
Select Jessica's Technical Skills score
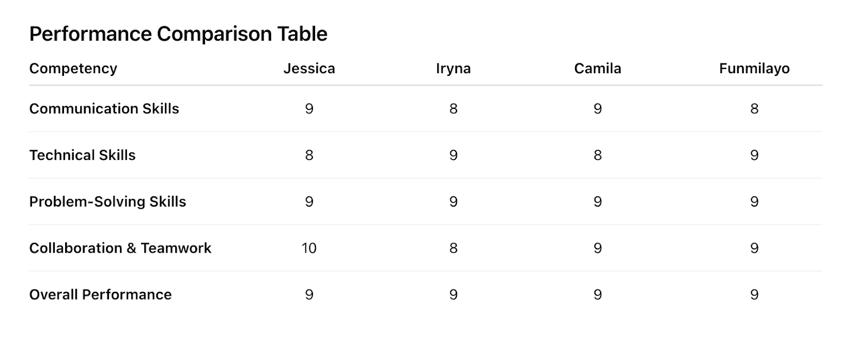pyautogui.click(x=309, y=156)
